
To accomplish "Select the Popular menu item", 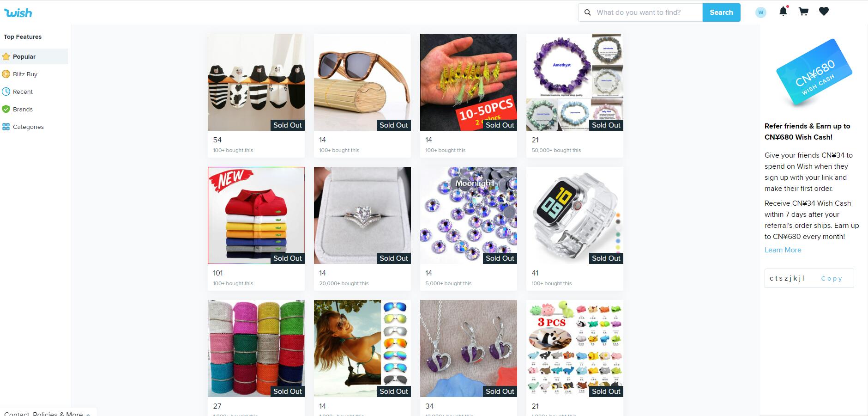I will pyautogui.click(x=34, y=56).
